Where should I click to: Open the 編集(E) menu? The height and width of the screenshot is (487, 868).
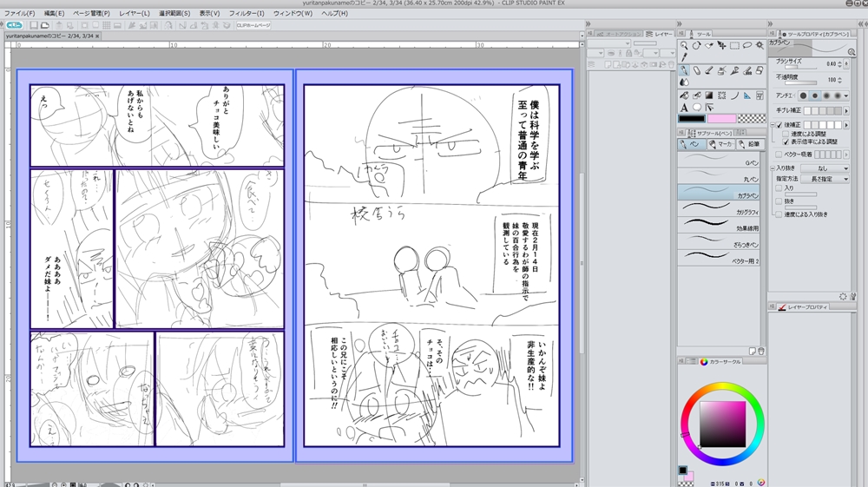(x=54, y=13)
